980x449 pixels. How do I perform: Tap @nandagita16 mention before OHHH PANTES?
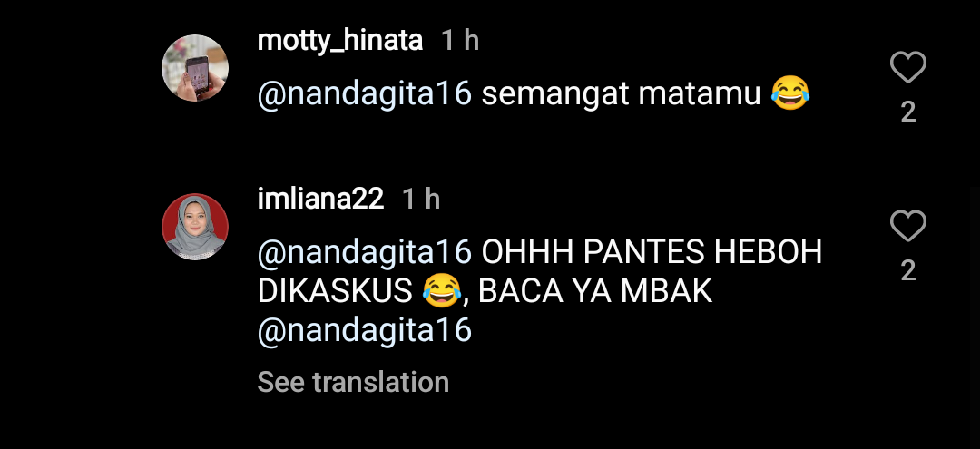point(365,252)
